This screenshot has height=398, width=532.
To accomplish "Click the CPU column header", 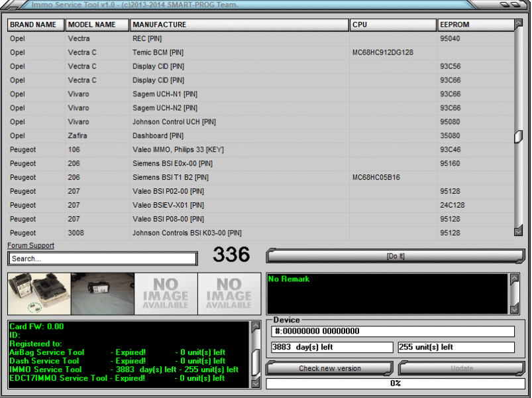I will tap(393, 25).
